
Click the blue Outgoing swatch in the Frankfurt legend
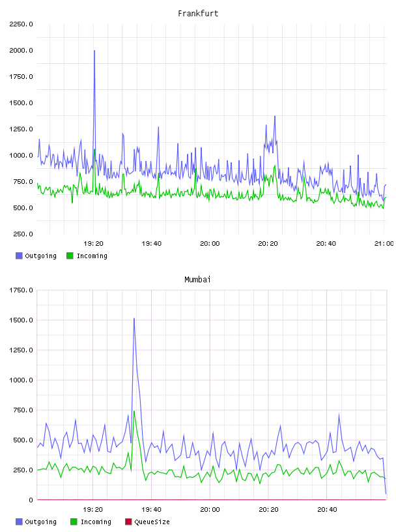[x=19, y=256]
